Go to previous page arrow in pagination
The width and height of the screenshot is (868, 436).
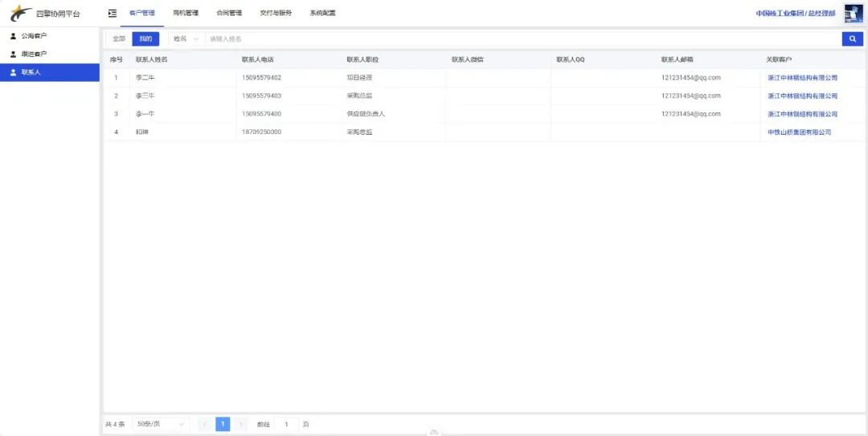204,425
